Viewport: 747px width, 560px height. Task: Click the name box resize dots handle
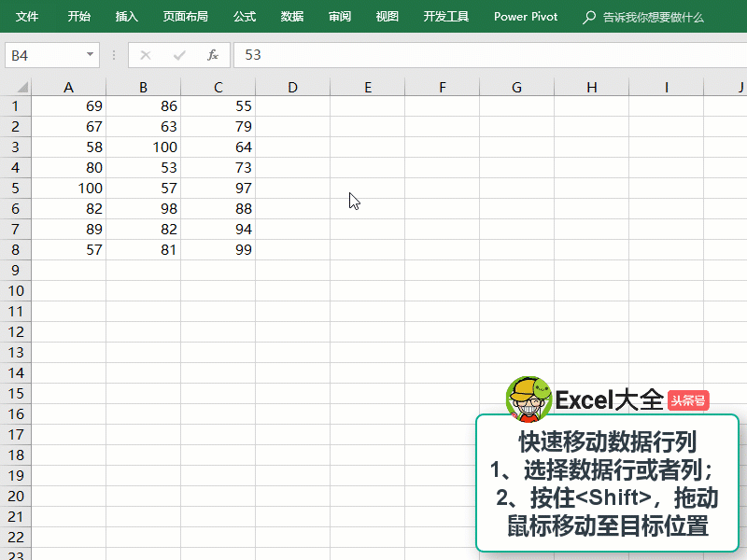pos(114,55)
